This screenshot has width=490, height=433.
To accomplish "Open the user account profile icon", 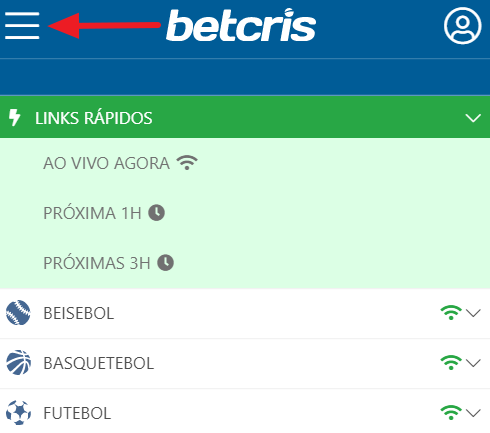I will pos(462,26).
